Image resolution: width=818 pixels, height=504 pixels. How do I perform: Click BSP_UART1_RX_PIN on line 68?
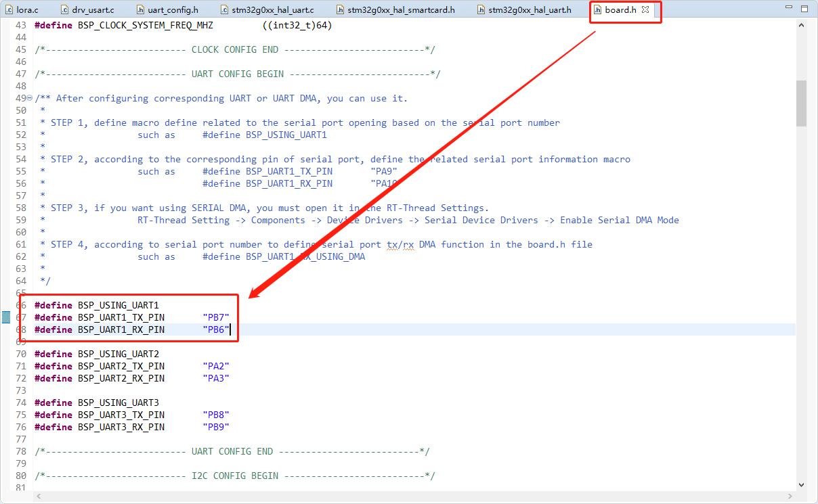[x=121, y=329]
